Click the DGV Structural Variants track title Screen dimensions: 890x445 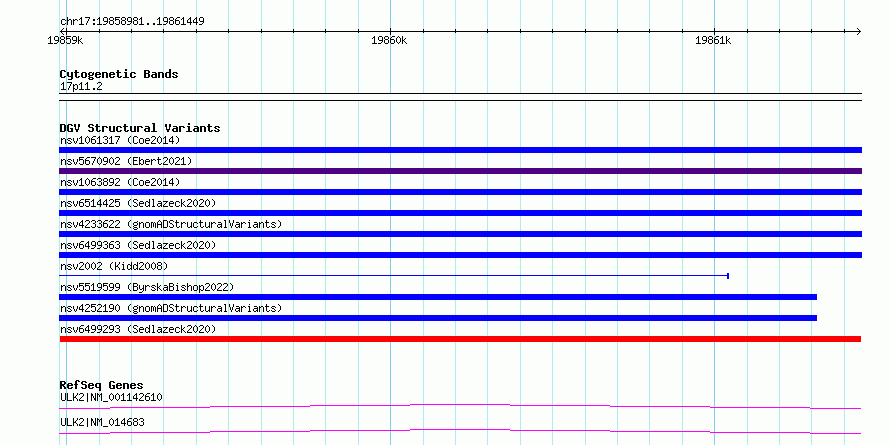[x=140, y=128]
